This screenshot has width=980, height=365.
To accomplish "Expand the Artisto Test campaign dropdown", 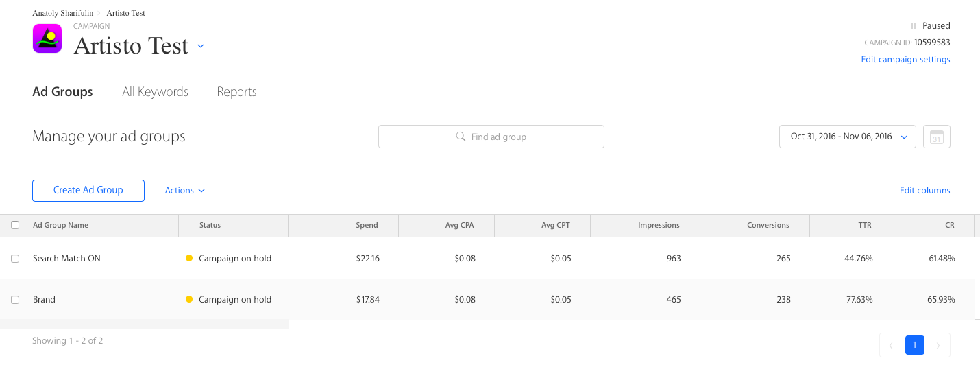I will click(201, 46).
